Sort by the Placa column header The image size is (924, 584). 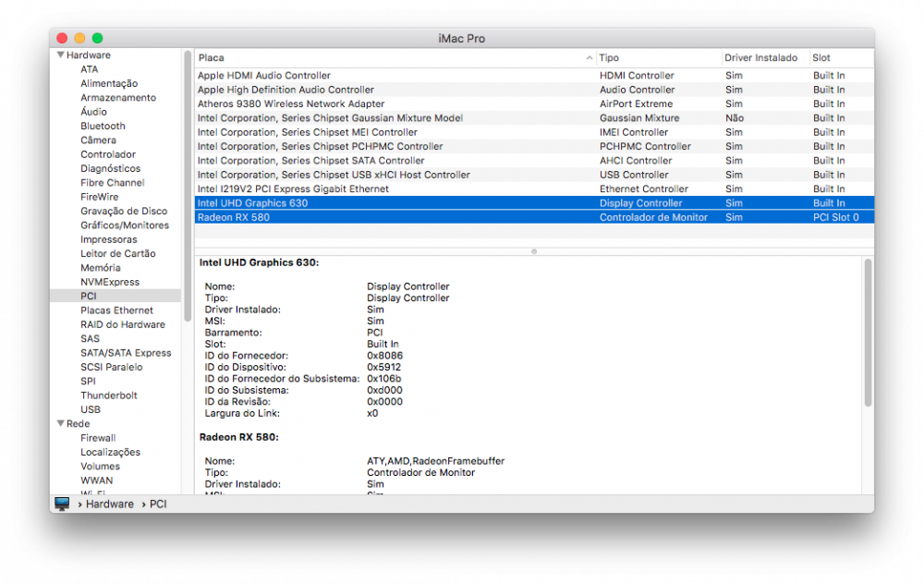211,57
